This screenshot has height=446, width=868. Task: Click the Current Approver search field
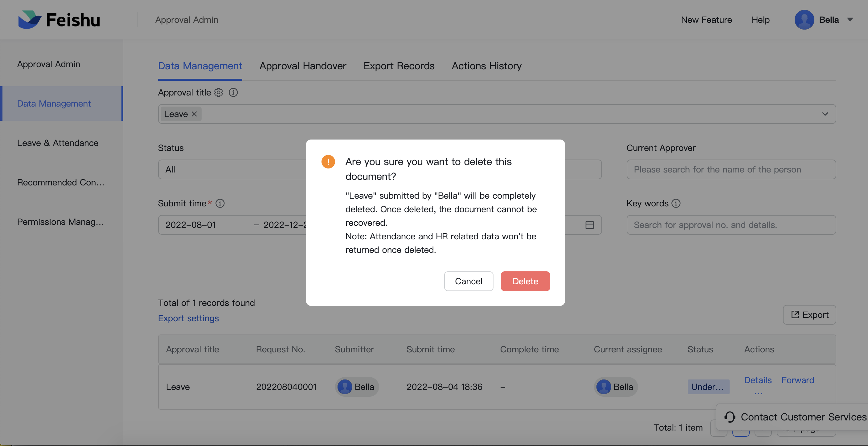(x=731, y=169)
